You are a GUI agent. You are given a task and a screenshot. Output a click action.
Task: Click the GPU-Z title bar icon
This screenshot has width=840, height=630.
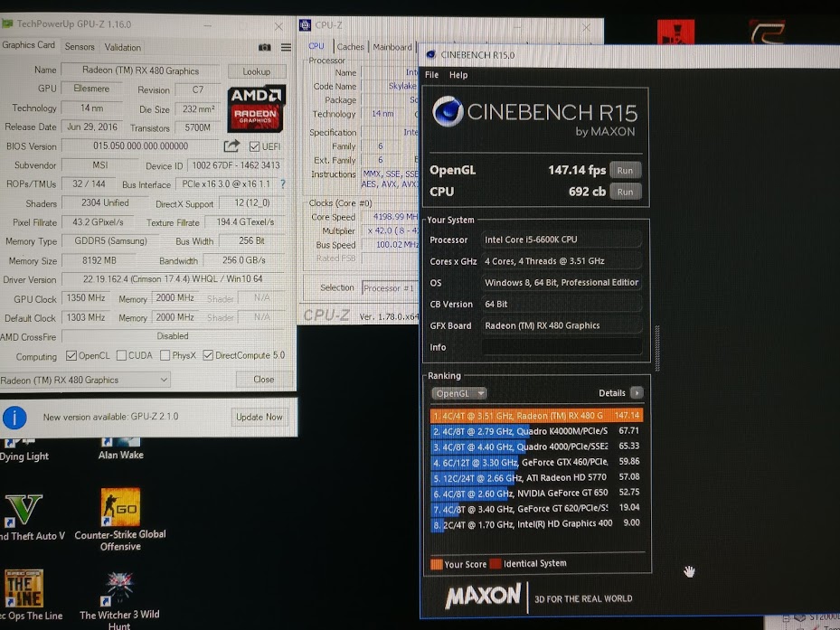7,24
